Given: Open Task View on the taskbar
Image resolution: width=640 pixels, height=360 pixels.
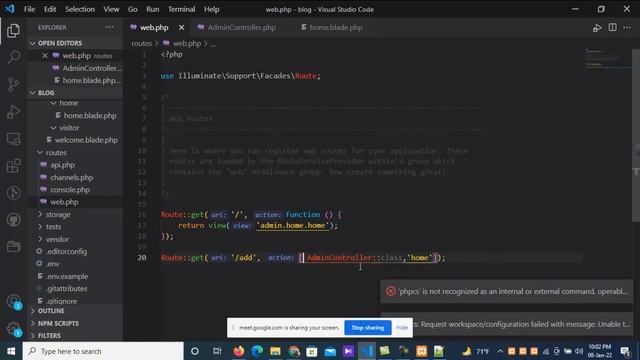Looking at the screenshot, I should [217, 351].
